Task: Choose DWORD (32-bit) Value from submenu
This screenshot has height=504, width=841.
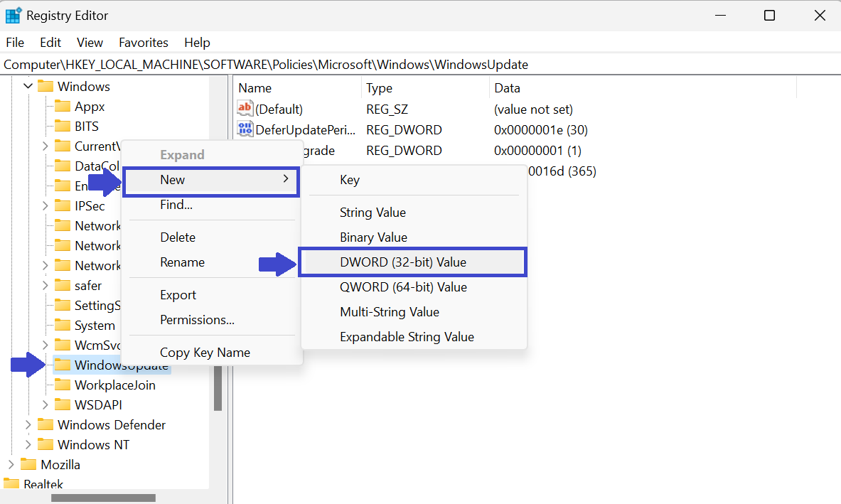Action: (403, 262)
